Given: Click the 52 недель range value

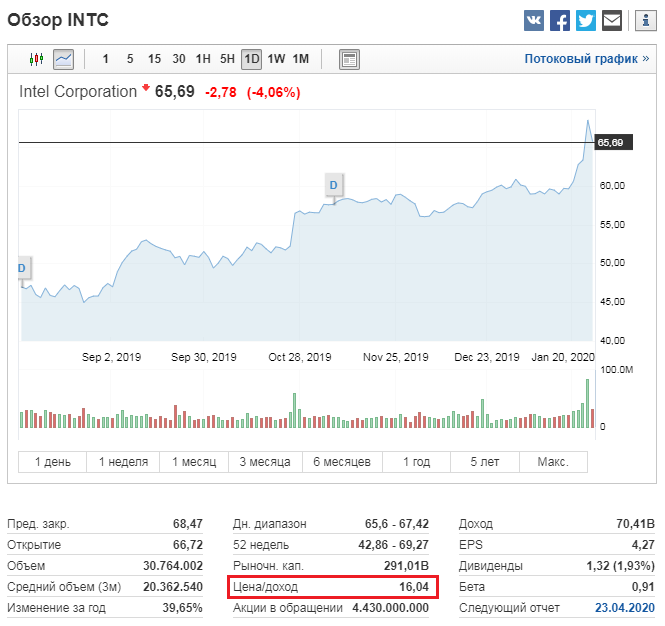Looking at the screenshot, I should pos(393,545).
